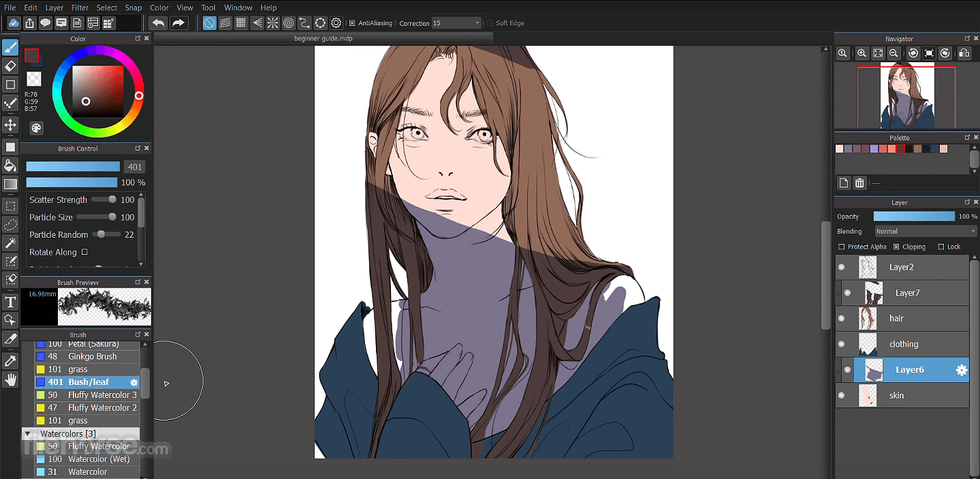Select the Gradient tool

(x=10, y=184)
